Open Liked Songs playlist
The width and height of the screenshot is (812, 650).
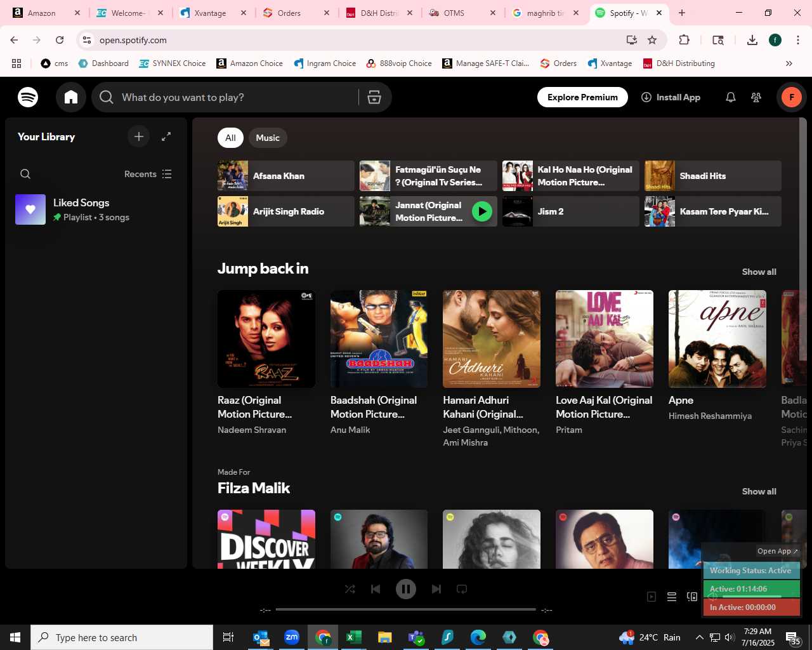pyautogui.click(x=95, y=209)
